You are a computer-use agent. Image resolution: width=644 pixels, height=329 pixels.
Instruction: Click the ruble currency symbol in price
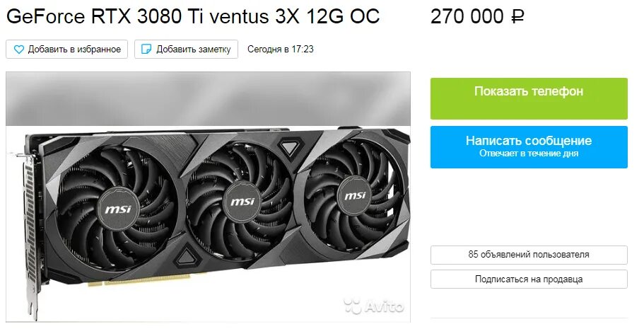(x=517, y=17)
